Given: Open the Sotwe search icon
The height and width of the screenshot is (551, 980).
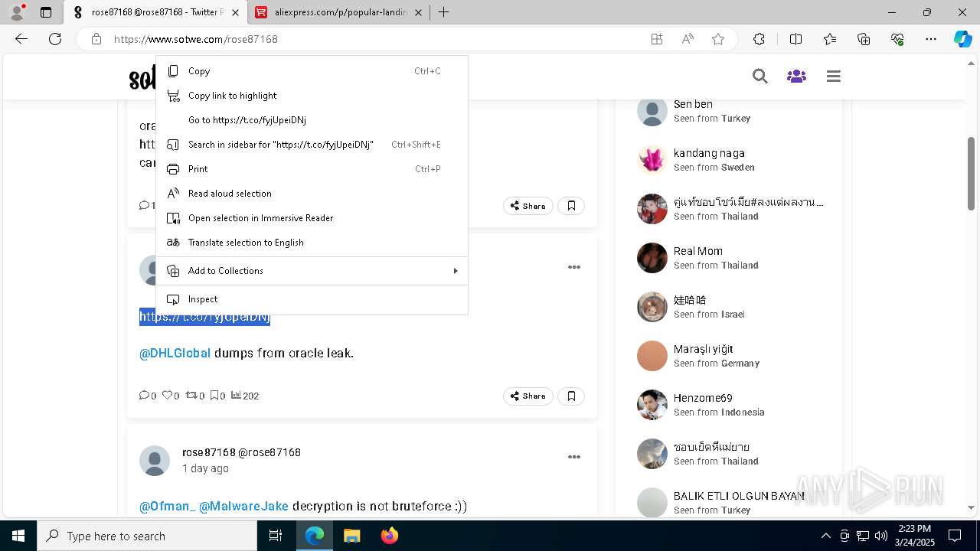Looking at the screenshot, I should (759, 77).
